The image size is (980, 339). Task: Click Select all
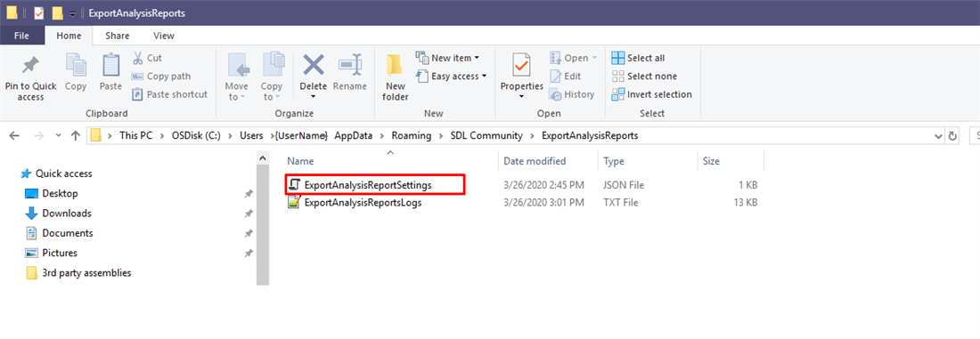[638, 58]
